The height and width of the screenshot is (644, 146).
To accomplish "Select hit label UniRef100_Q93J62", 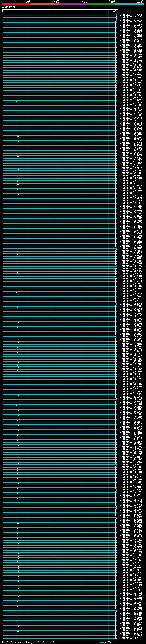I will [x=131, y=304].
